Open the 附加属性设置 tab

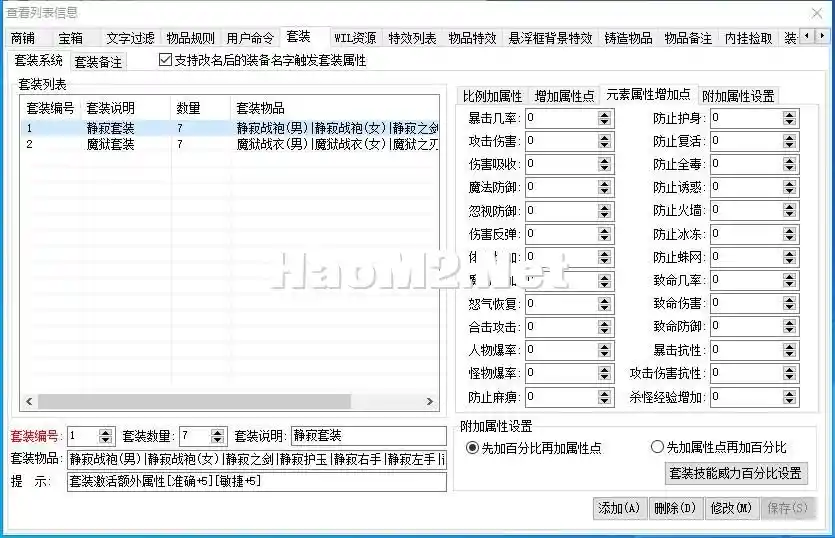pyautogui.click(x=738, y=96)
